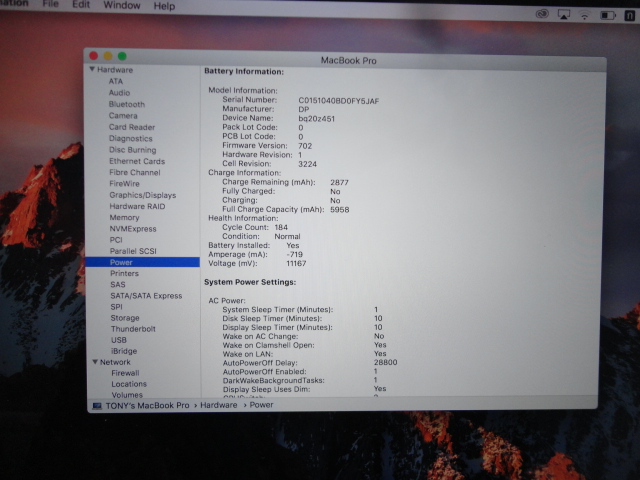
Task: Select Ethernet Cards in the sidebar
Action: pyautogui.click(x=137, y=161)
